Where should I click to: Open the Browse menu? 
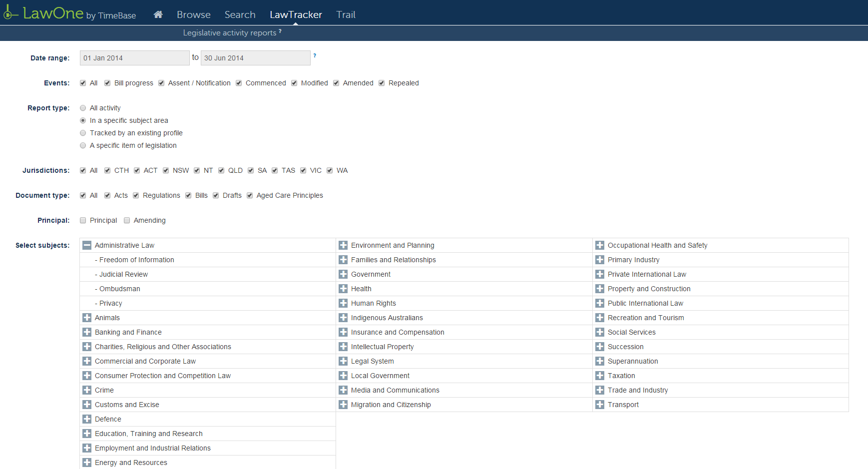(194, 14)
